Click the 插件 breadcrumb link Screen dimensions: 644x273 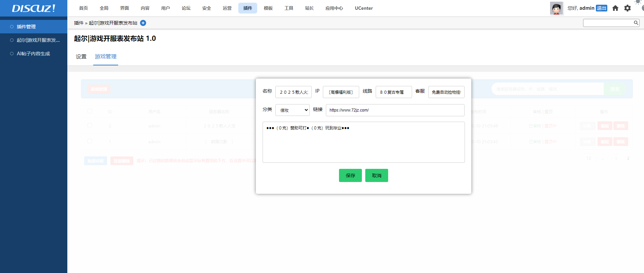coord(79,23)
